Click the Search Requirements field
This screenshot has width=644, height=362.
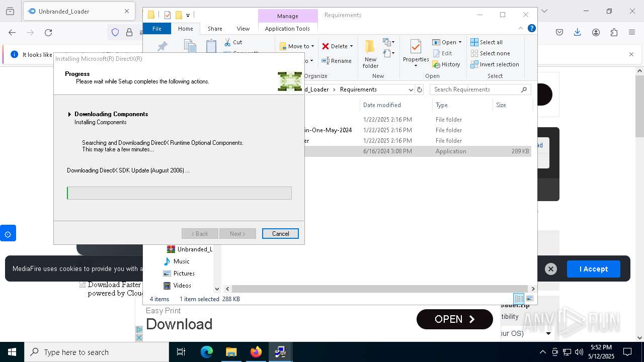(480, 89)
